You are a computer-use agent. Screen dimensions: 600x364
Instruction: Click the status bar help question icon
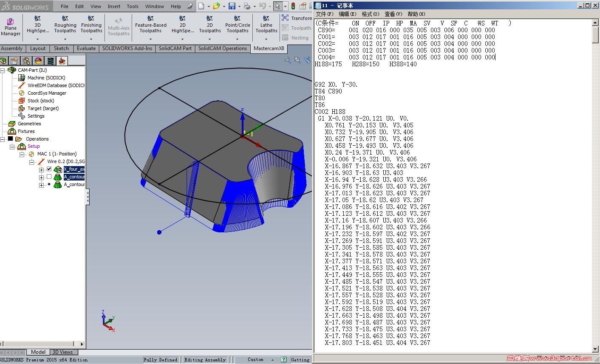pyautogui.click(x=283, y=360)
